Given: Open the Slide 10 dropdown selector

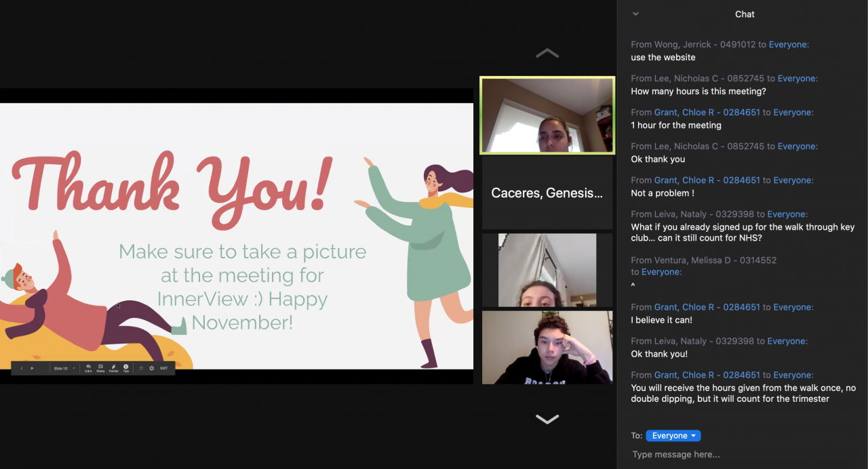Looking at the screenshot, I should point(64,368).
